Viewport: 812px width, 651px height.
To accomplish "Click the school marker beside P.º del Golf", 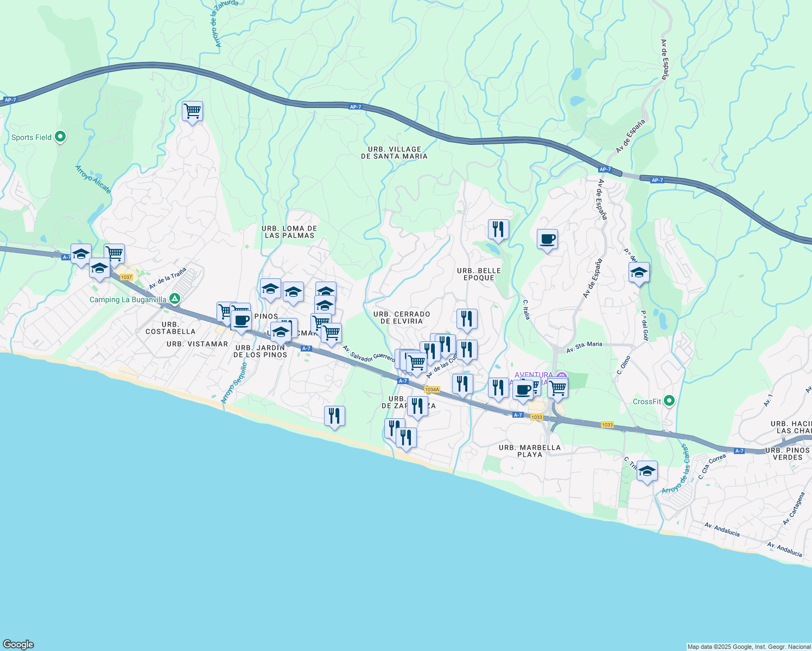I will click(x=639, y=273).
